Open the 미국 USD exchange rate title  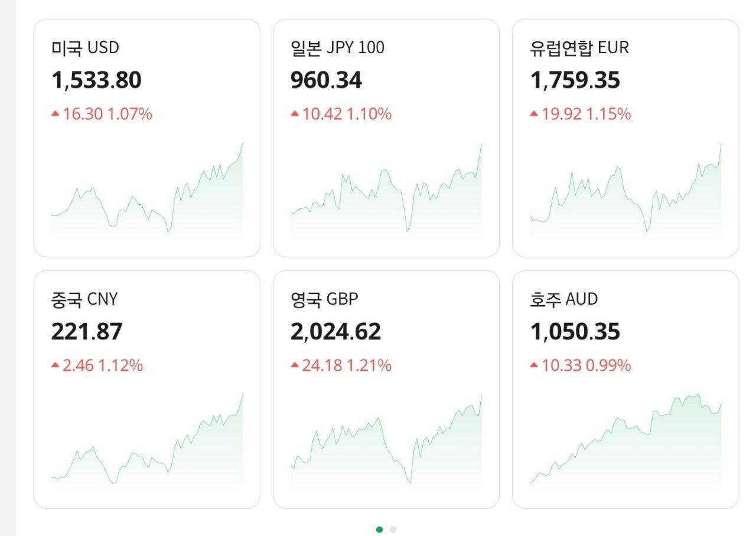[x=85, y=47]
